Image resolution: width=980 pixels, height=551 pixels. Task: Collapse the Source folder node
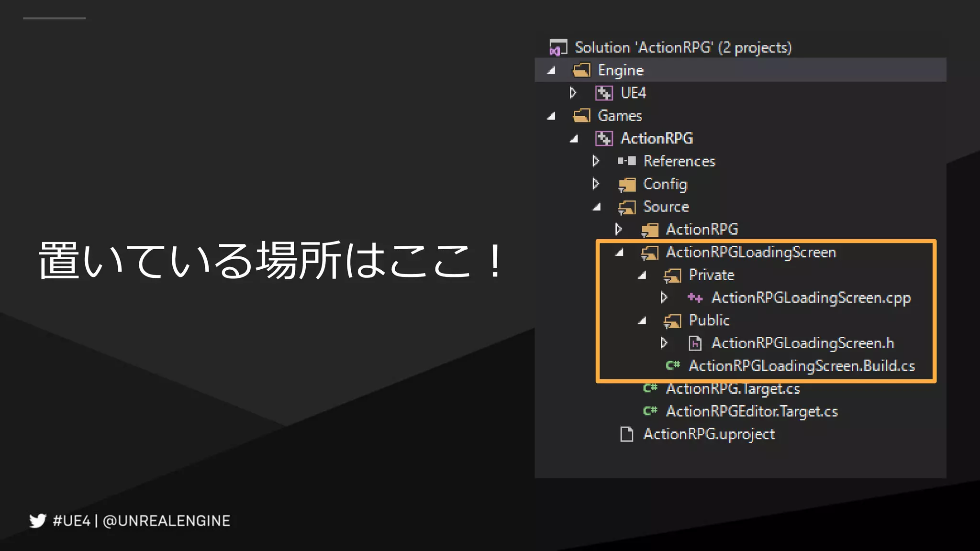597,207
